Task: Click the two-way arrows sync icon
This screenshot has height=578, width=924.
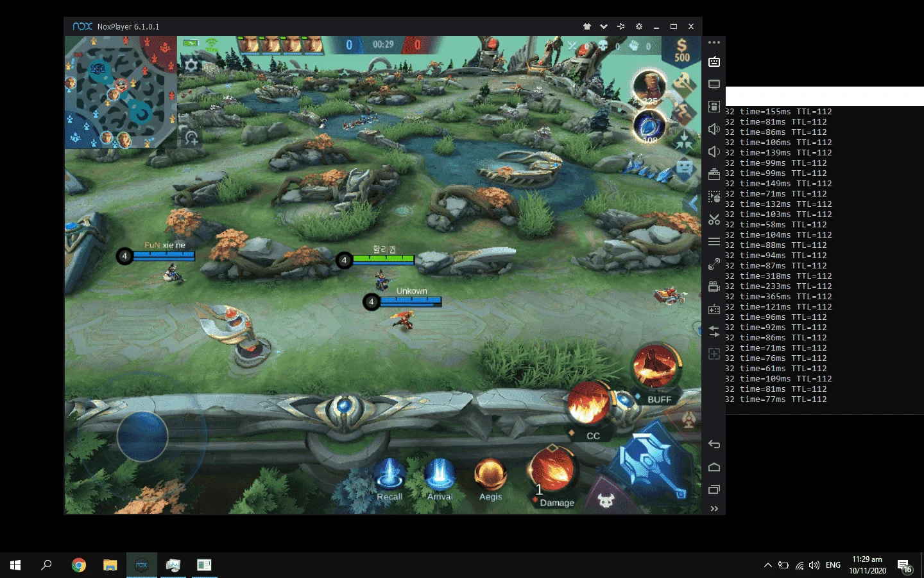Action: point(714,331)
